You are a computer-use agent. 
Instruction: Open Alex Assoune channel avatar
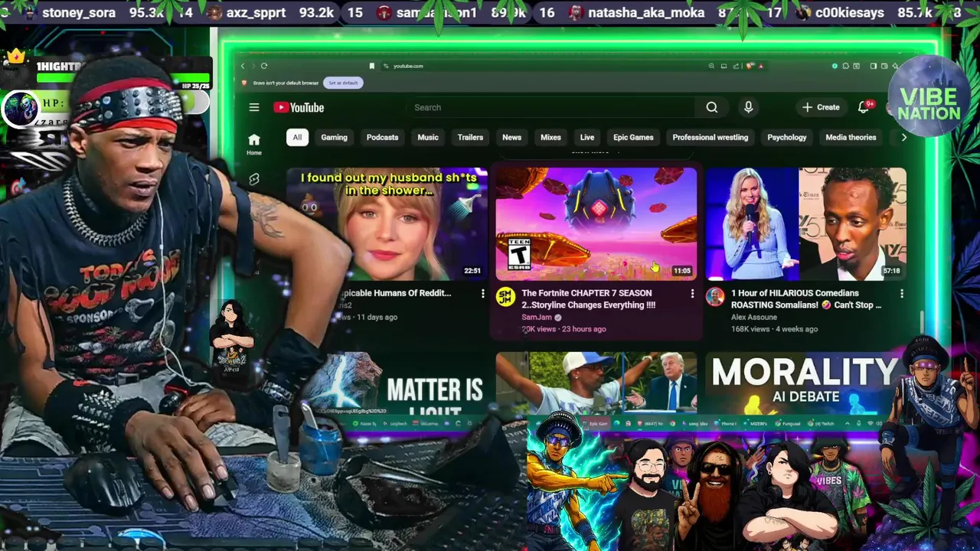tap(715, 297)
